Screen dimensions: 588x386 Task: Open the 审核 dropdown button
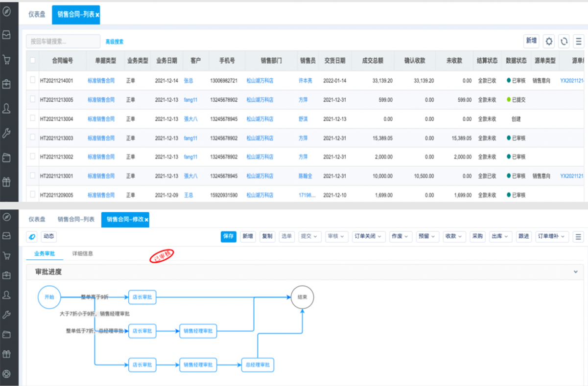click(336, 236)
